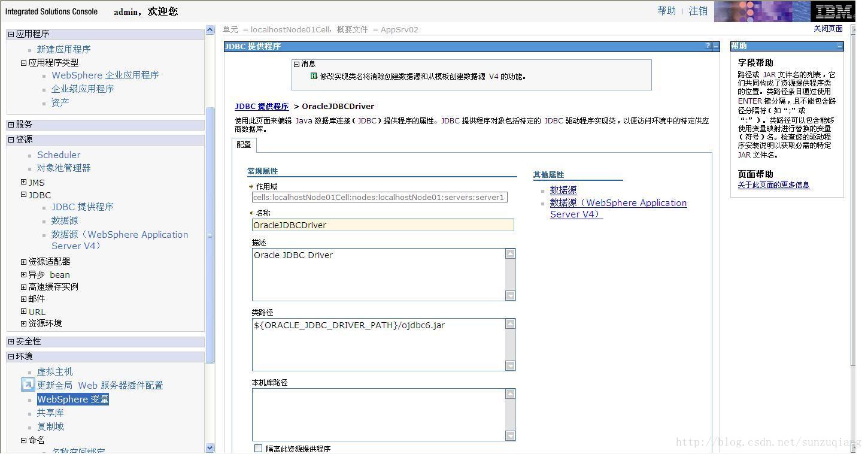Expand the JMS tree node
The image size is (868, 454).
[x=23, y=182]
